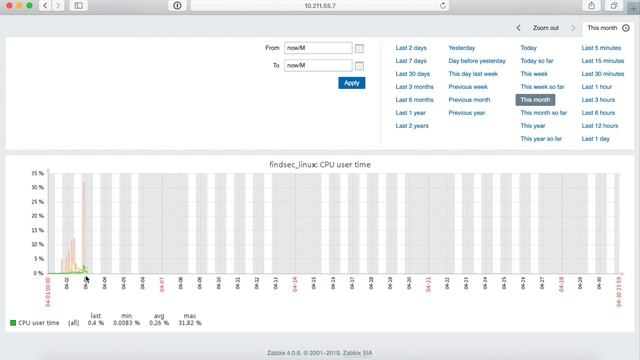The height and width of the screenshot is (360, 640).
Task: Select Last 3 months
Action: tap(414, 87)
